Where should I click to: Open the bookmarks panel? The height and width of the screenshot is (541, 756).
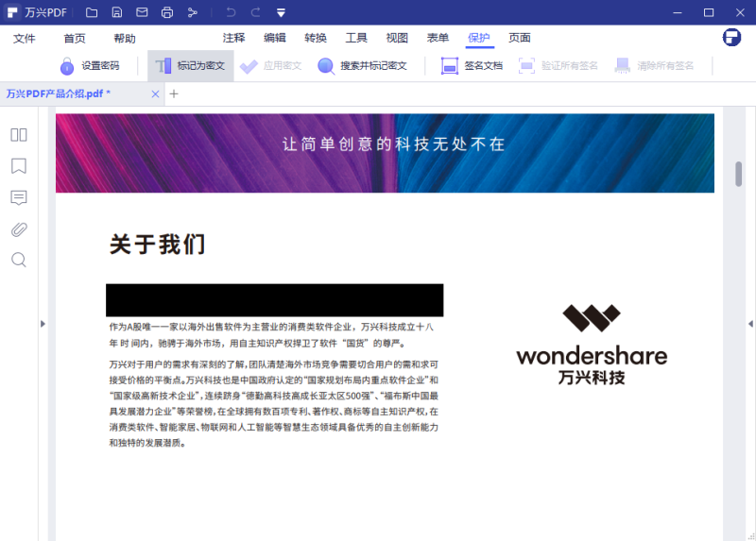(x=19, y=166)
